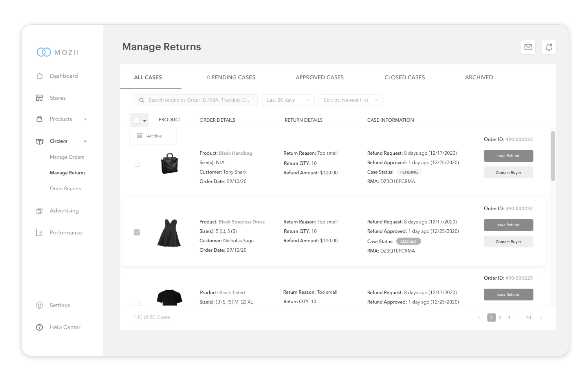Open the Last 30 days dropdown
The image size is (588, 377).
(288, 100)
